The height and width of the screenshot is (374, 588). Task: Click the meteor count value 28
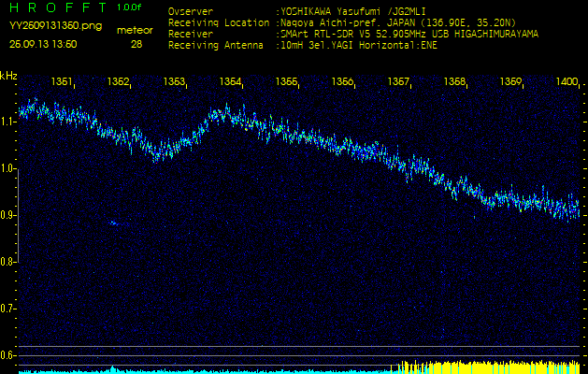pyautogui.click(x=137, y=44)
